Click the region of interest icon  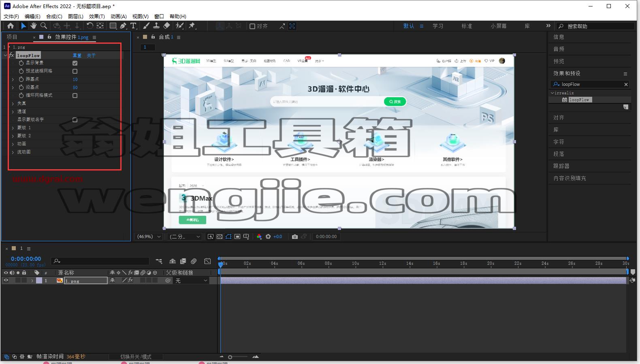[x=237, y=236]
